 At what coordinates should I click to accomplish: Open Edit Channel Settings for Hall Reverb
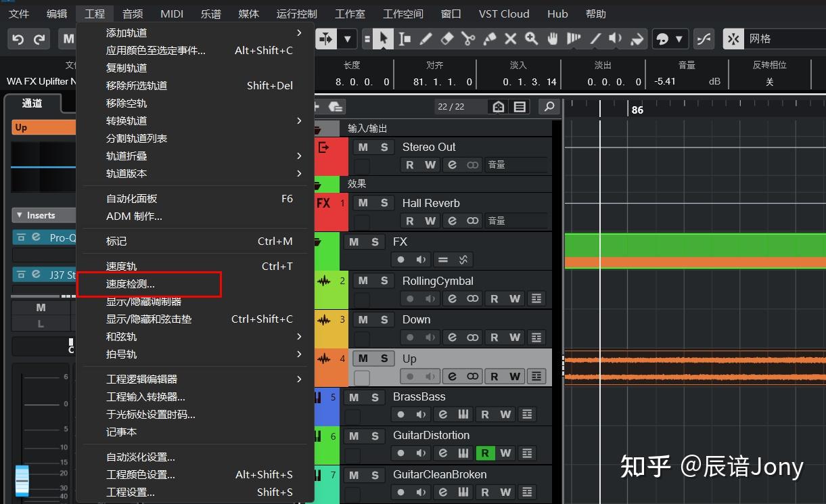(452, 221)
